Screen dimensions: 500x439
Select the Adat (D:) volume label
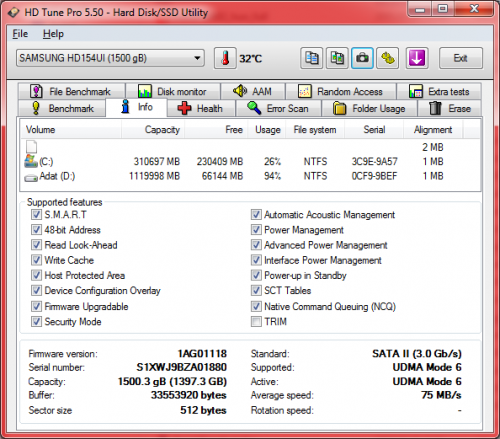[57, 176]
